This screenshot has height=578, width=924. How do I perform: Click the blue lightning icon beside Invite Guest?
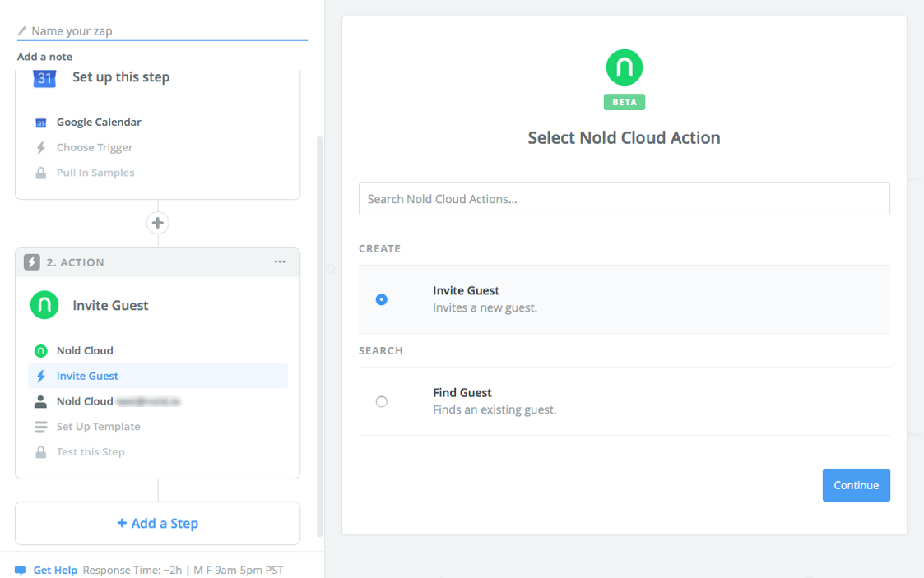click(x=40, y=376)
